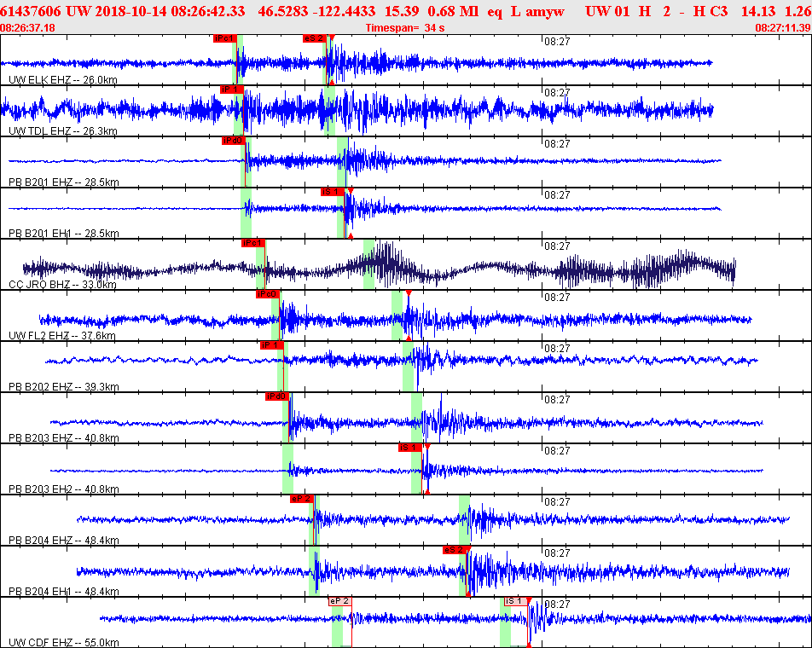Click the 'PB B203 EH2 -- 40.8km' channel label

64,489
